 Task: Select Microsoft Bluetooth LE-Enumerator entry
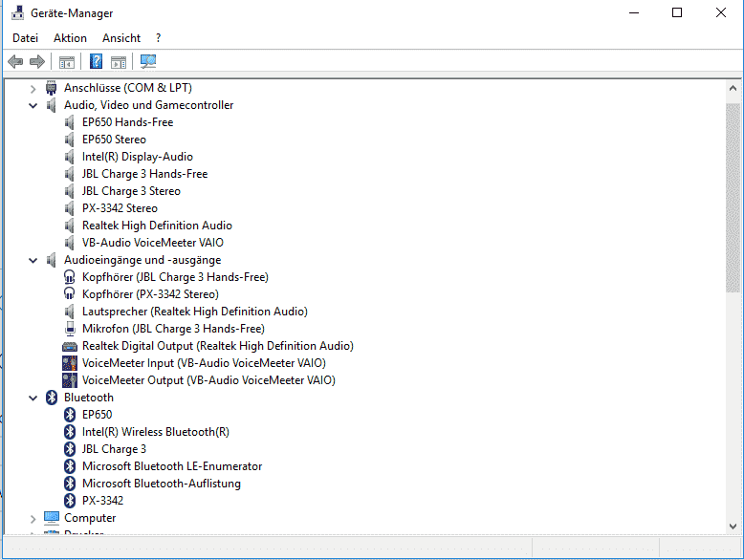click(x=172, y=466)
